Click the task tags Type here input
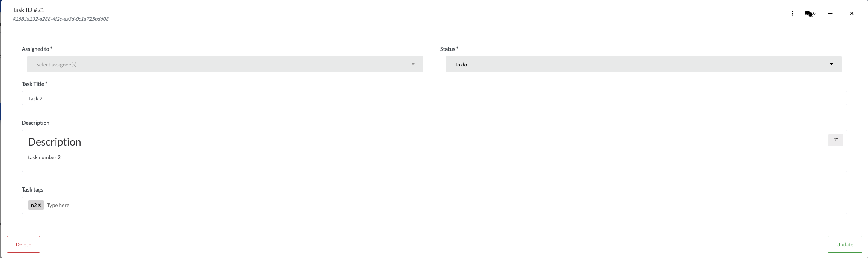868x258 pixels. tap(444, 205)
